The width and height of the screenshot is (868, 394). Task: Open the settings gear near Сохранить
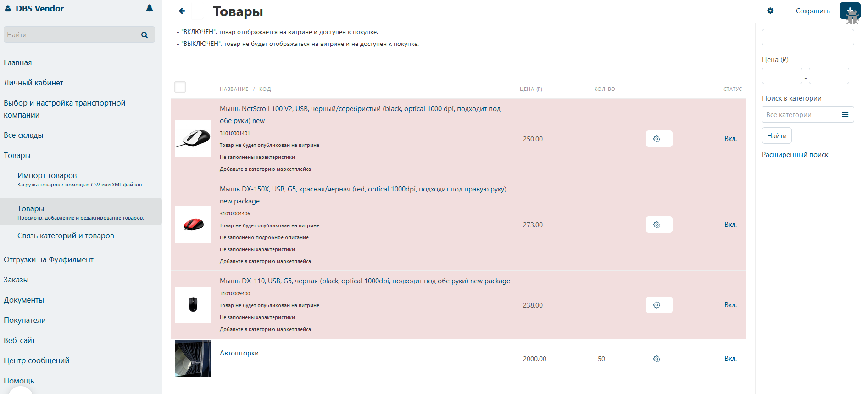pyautogui.click(x=770, y=11)
